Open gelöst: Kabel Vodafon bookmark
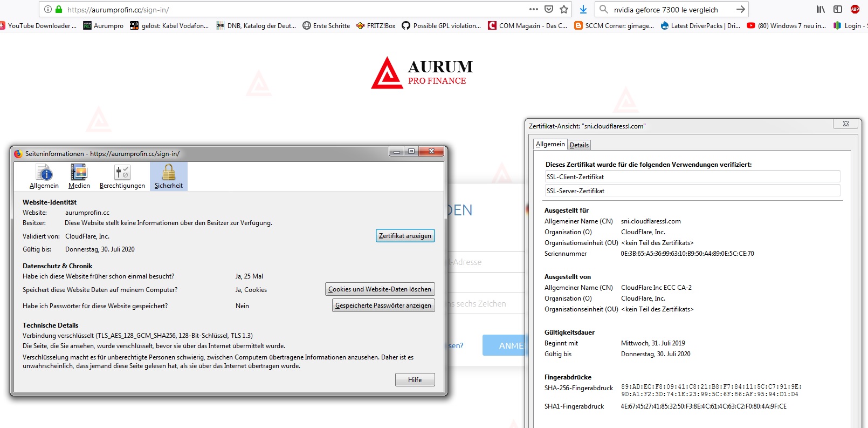Screen dimensions: 868x428 (169, 25)
